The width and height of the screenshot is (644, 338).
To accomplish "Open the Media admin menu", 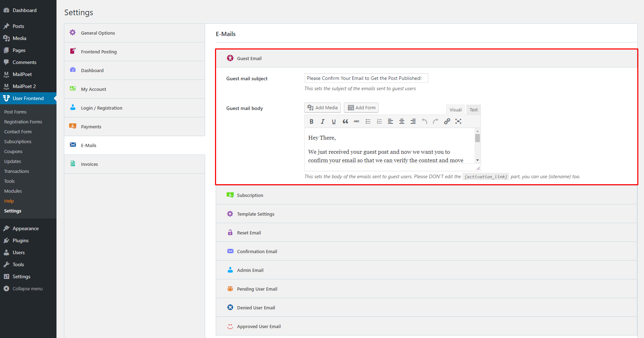I will click(x=28, y=38).
